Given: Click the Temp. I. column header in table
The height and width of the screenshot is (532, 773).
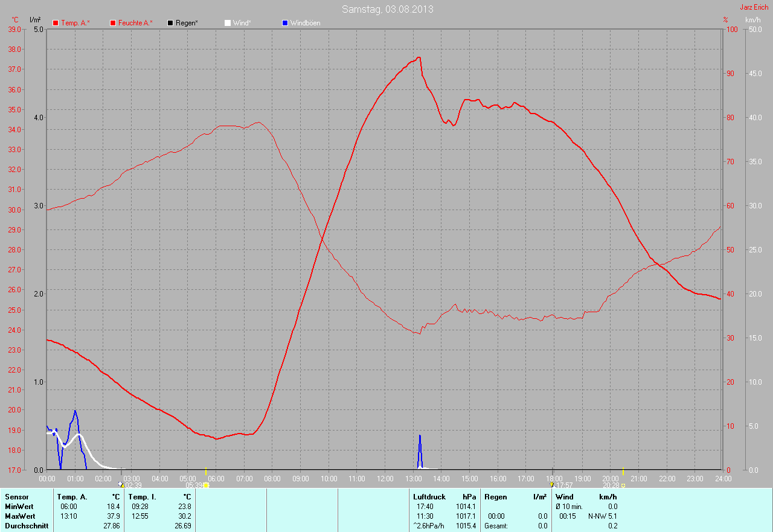Looking at the screenshot, I should coord(144,497).
